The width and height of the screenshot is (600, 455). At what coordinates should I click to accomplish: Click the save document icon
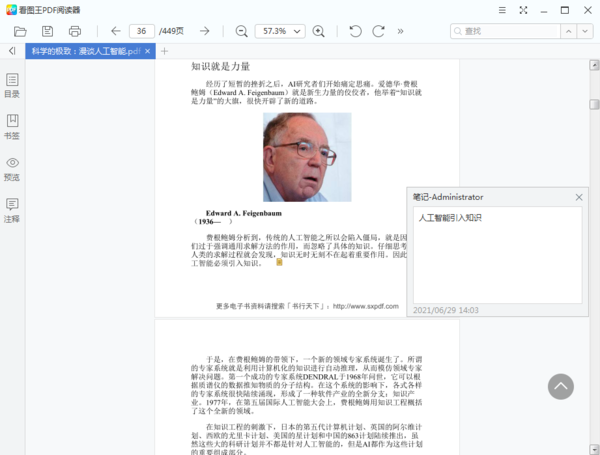(47, 31)
